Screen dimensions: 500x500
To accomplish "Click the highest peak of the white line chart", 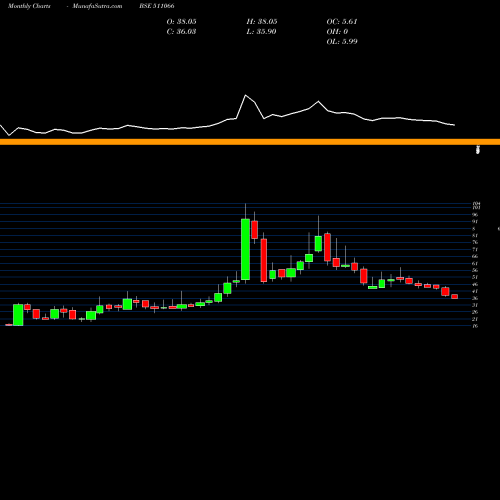I will 246,95.
